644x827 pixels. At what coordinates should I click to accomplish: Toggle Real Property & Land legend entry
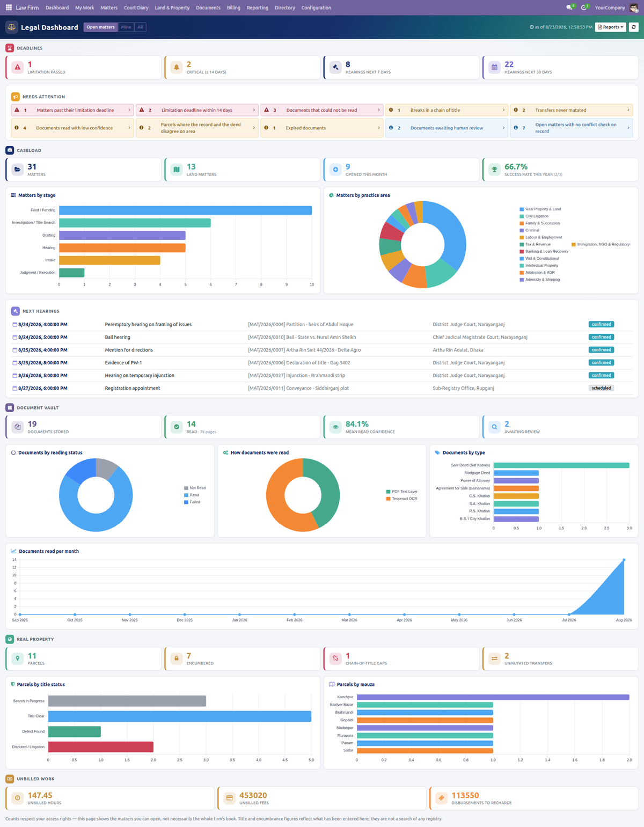540,209
